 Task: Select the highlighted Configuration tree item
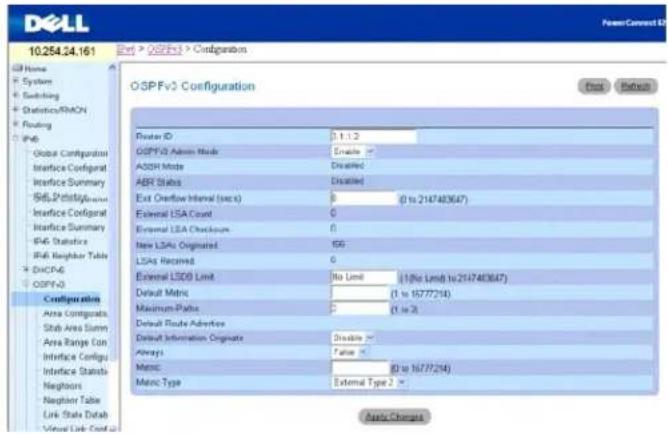click(x=72, y=299)
